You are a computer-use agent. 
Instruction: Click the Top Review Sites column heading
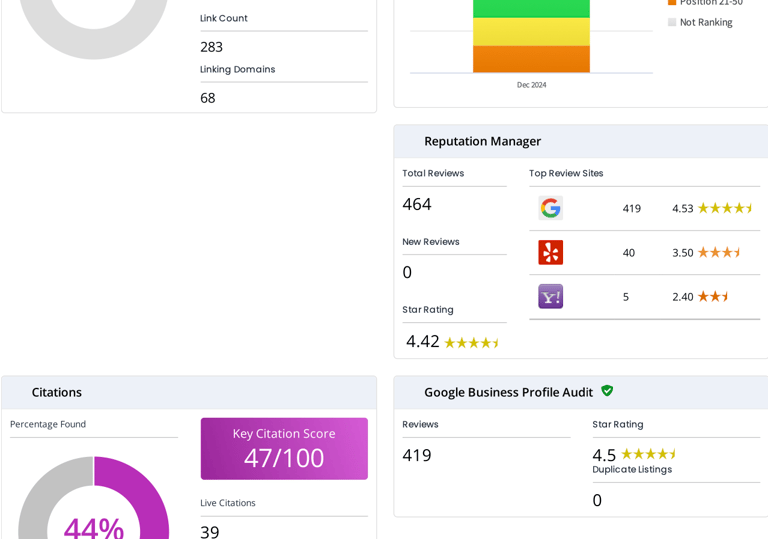click(566, 173)
